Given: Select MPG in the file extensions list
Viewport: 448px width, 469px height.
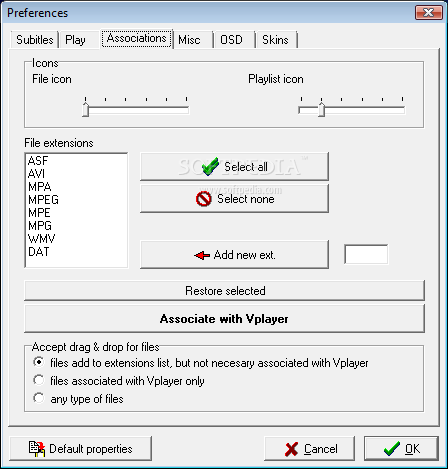Looking at the screenshot, I should tap(76, 226).
